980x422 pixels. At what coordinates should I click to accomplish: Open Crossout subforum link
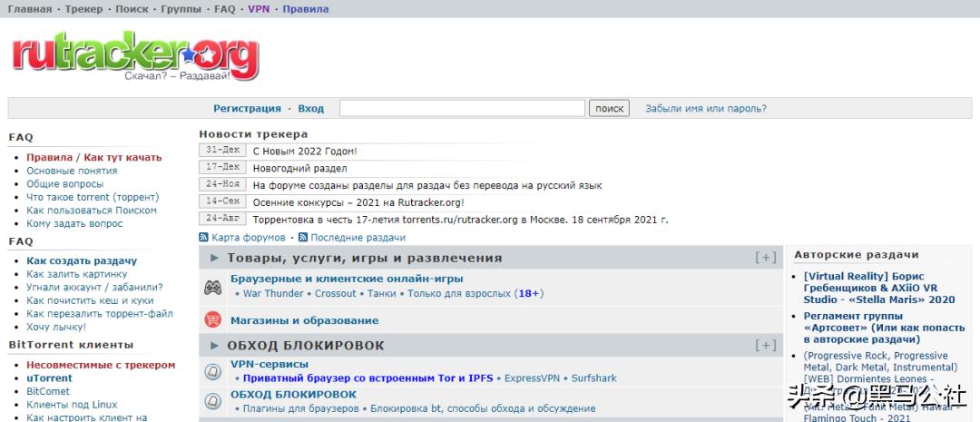pos(335,293)
